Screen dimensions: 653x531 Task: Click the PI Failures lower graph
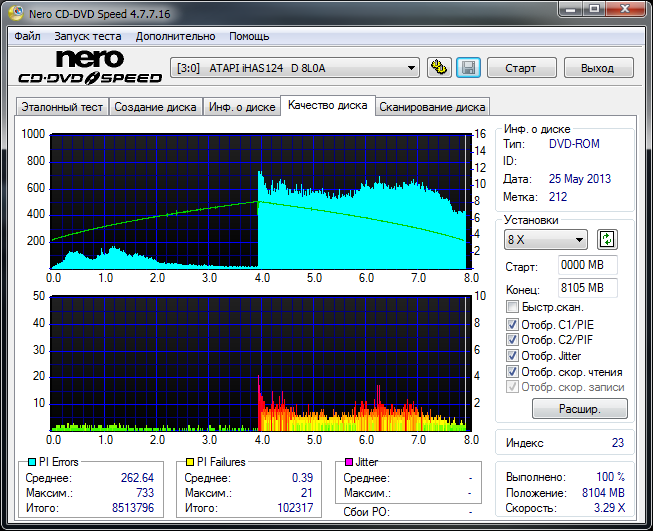click(261, 363)
